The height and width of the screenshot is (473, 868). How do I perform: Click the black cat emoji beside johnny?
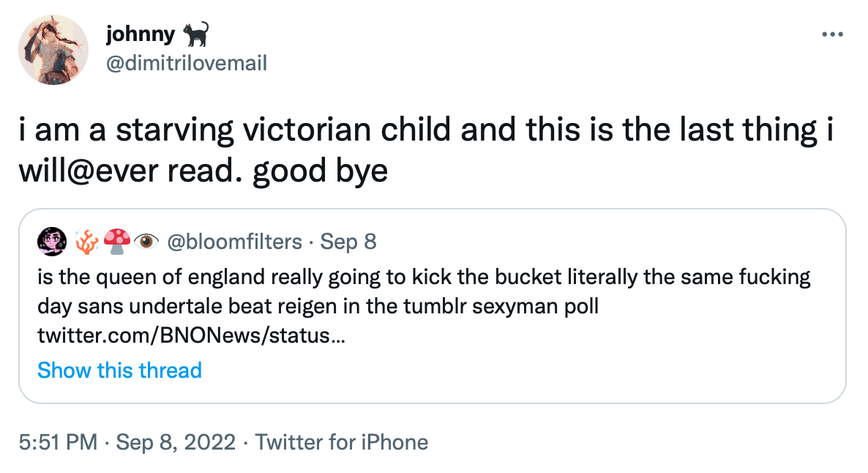click(x=196, y=34)
